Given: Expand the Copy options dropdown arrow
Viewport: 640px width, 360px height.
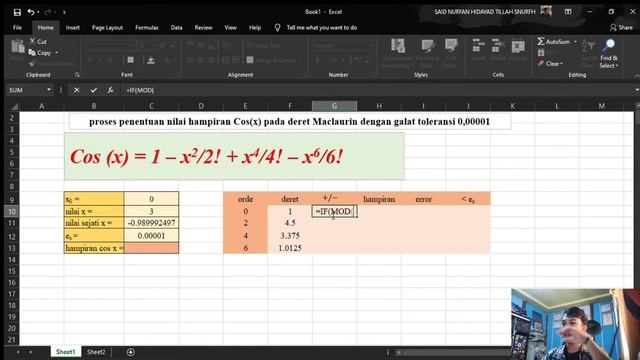Looking at the screenshot, I should coord(56,53).
